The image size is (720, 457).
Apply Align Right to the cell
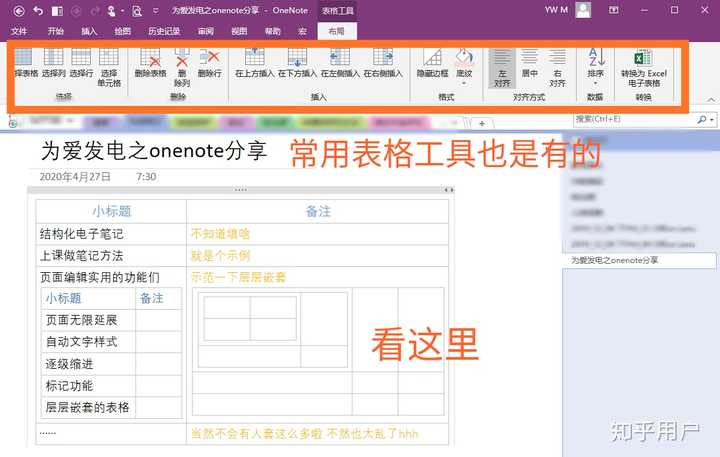(557, 68)
